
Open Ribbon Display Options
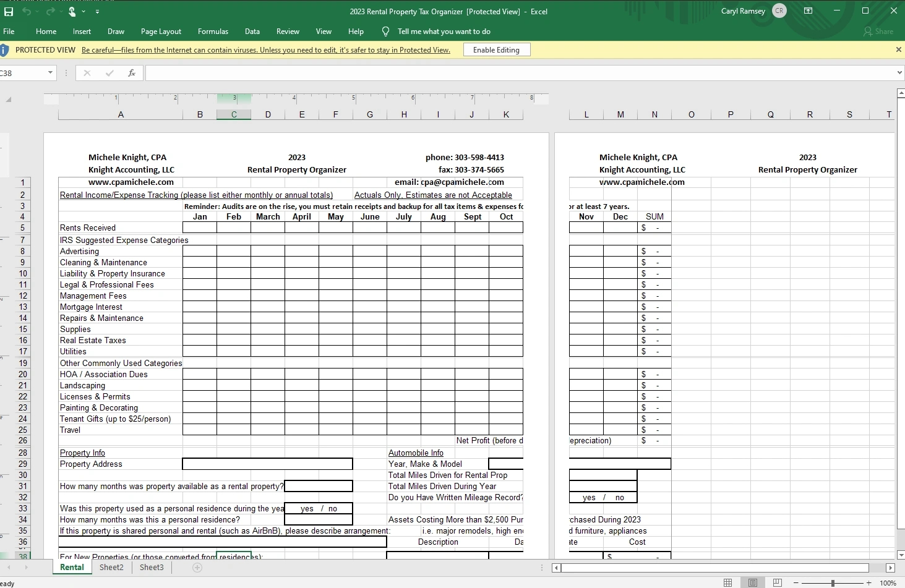tap(808, 11)
